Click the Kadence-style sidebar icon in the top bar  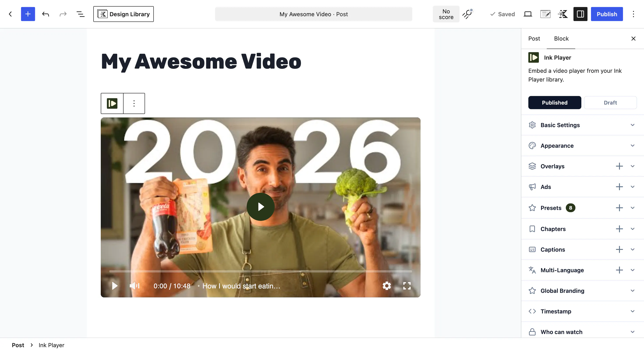click(x=563, y=14)
